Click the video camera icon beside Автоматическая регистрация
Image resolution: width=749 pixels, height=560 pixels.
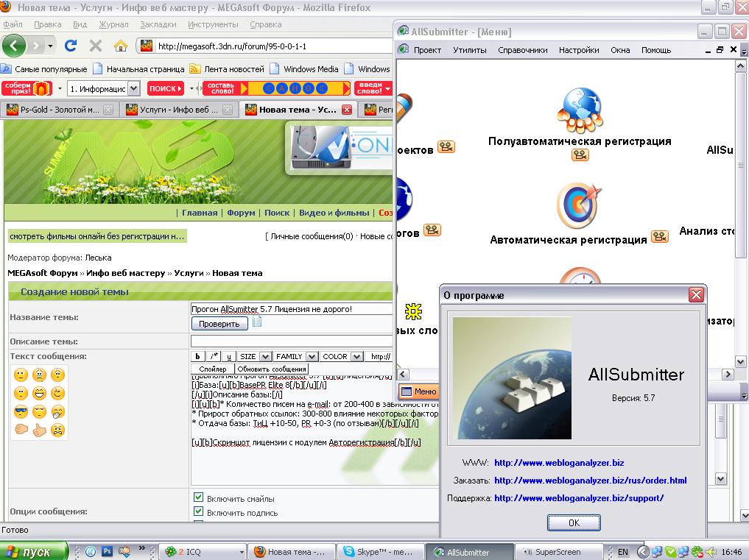click(659, 238)
